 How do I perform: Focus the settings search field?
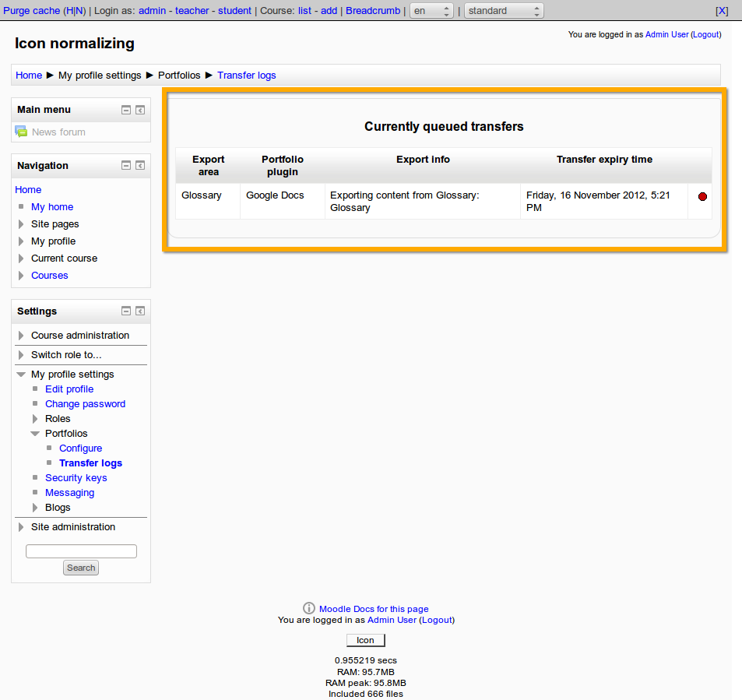point(82,551)
